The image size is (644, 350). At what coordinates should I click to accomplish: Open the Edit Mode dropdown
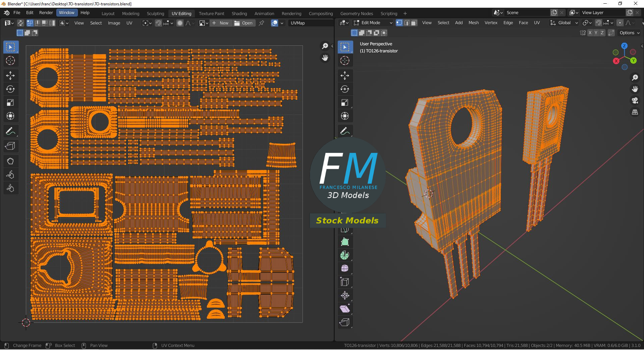373,23
